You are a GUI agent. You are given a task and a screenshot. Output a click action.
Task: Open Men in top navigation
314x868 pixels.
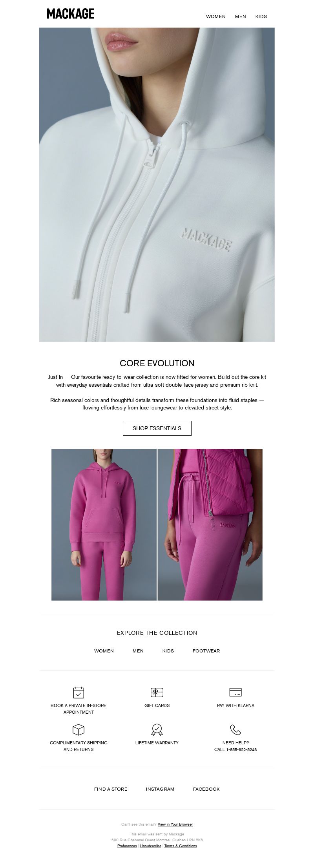pos(241,16)
